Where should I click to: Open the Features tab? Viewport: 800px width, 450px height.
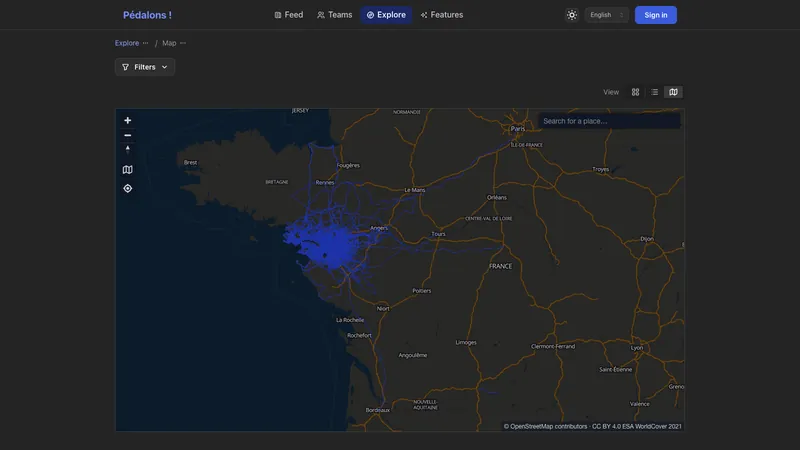pyautogui.click(x=442, y=15)
